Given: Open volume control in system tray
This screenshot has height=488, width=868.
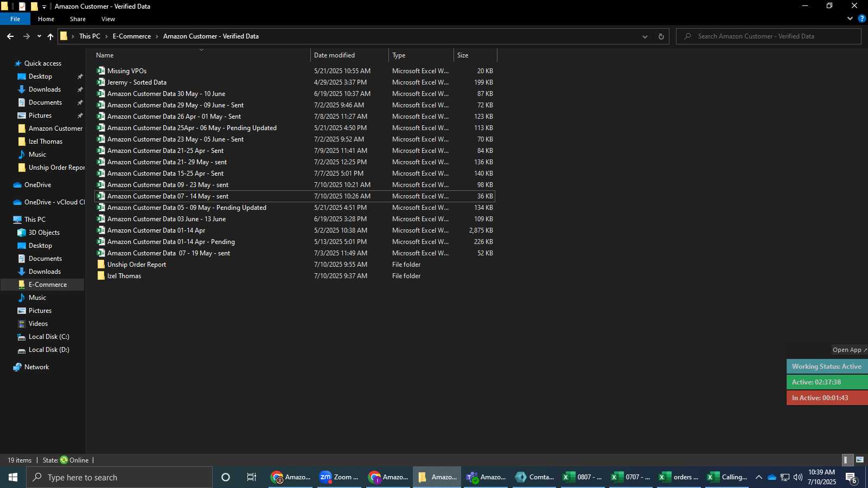Looking at the screenshot, I should (797, 477).
